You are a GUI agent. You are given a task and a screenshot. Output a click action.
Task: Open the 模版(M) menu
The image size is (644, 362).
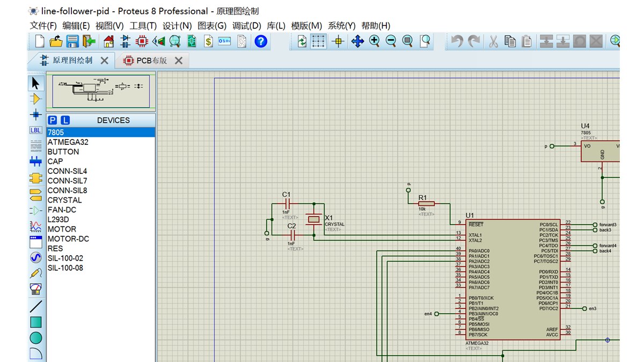tap(306, 26)
